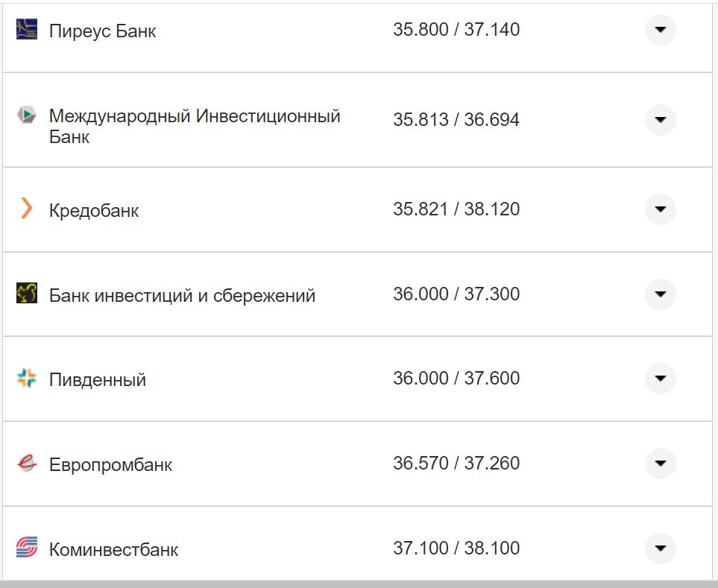The image size is (718, 588).
Task: Click the colorful Пивденный bank icon
Action: [x=25, y=378]
